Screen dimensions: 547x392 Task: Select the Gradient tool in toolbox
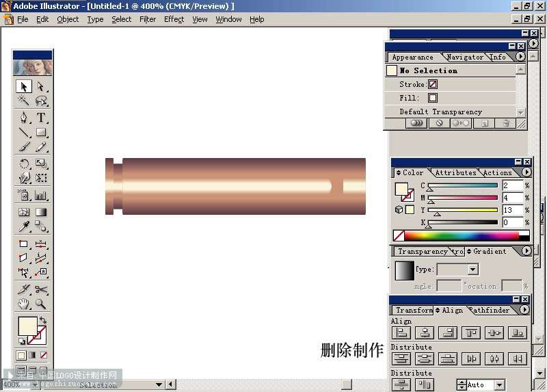point(41,212)
